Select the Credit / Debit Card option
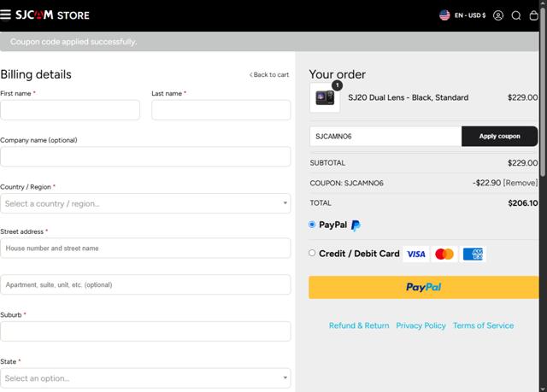Viewport: 547px width, 392px height. (x=312, y=253)
